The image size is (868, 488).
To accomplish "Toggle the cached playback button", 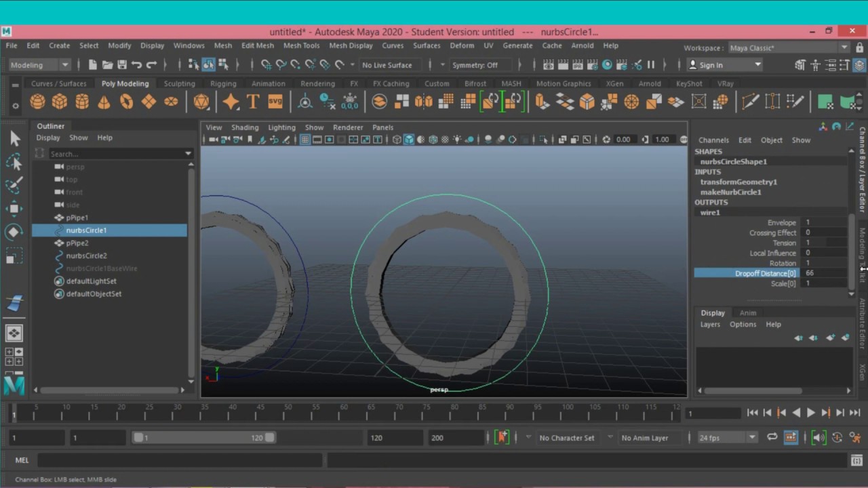I will (791, 438).
